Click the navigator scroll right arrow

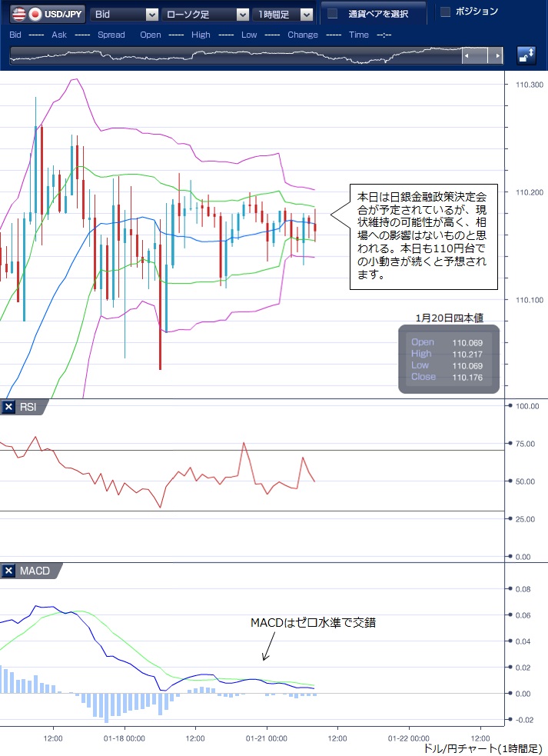click(498, 56)
